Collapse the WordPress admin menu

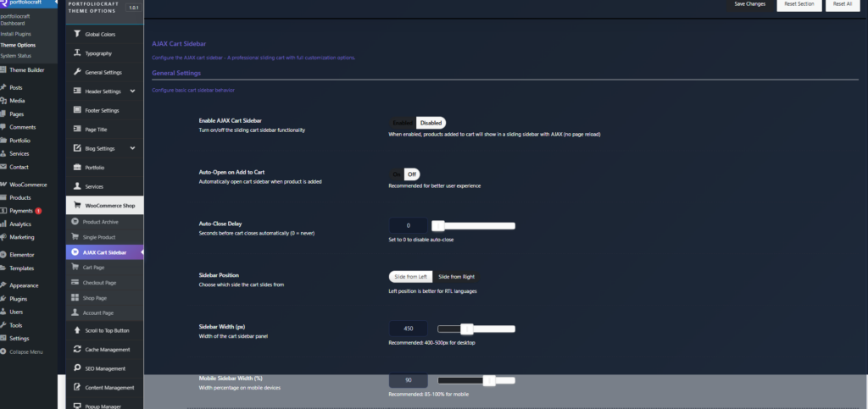click(24, 351)
